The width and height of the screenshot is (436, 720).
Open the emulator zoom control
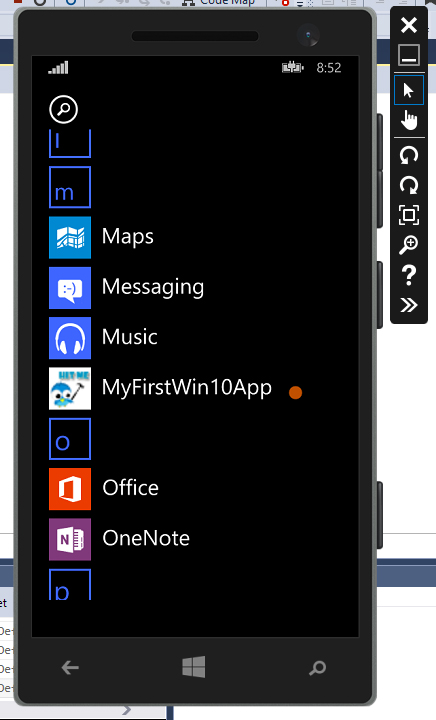[408, 245]
